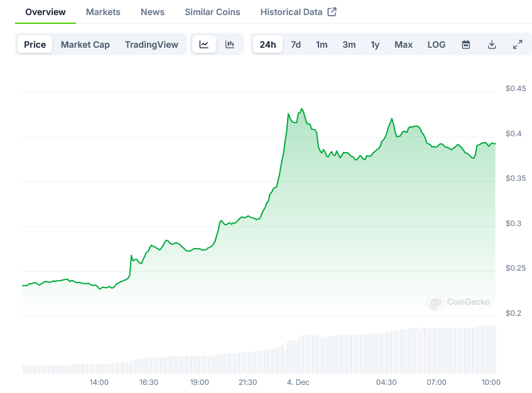Choose the 1y time range
The height and width of the screenshot is (393, 532).
(x=375, y=45)
